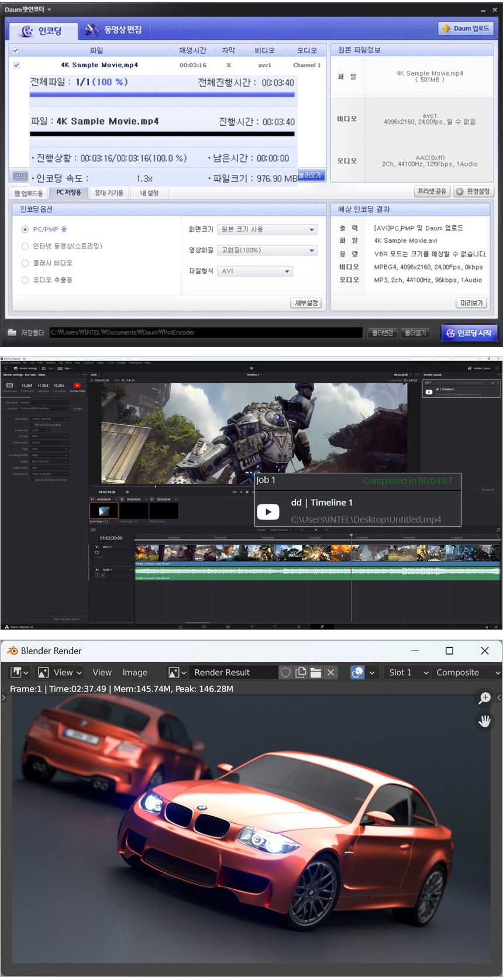This screenshot has width=503, height=980.
Task: Open the DaVinci Video Codec dropdown
Action: [50, 442]
